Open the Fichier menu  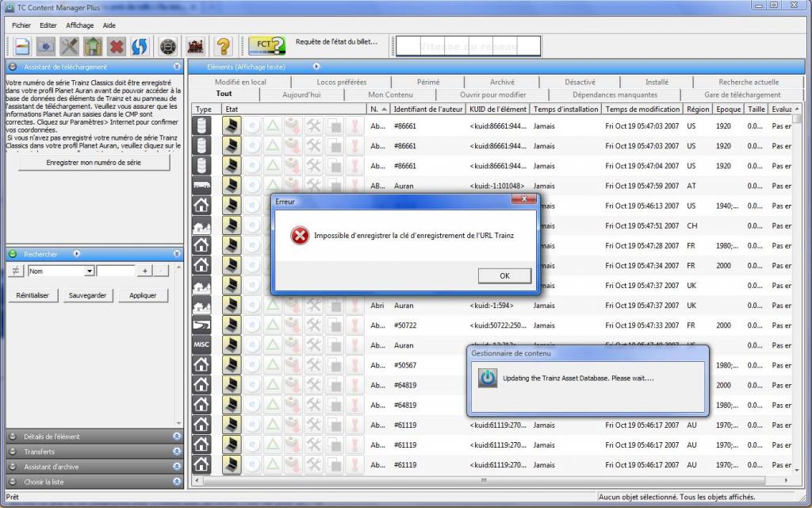pyautogui.click(x=21, y=25)
